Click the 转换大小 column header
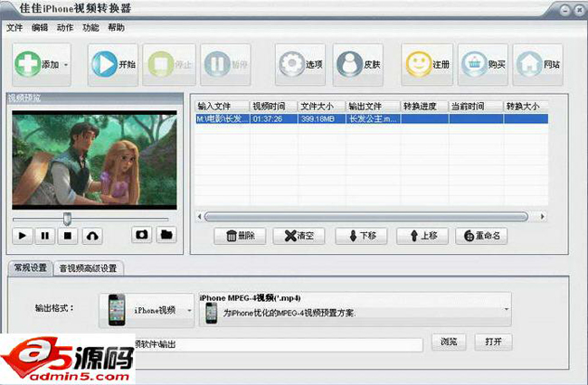The width and height of the screenshot is (588, 385). click(526, 106)
